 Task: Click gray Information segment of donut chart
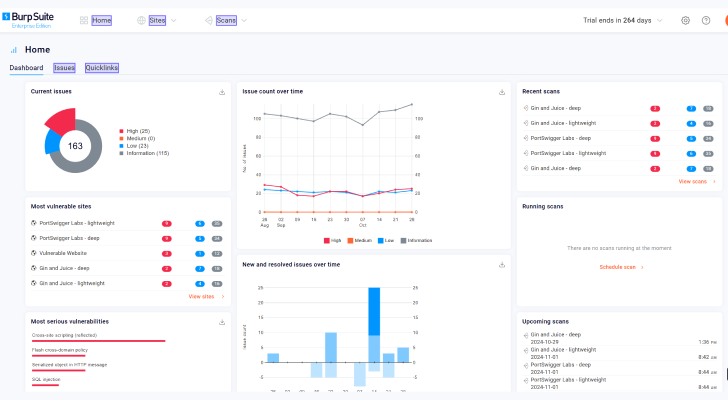click(x=93, y=148)
